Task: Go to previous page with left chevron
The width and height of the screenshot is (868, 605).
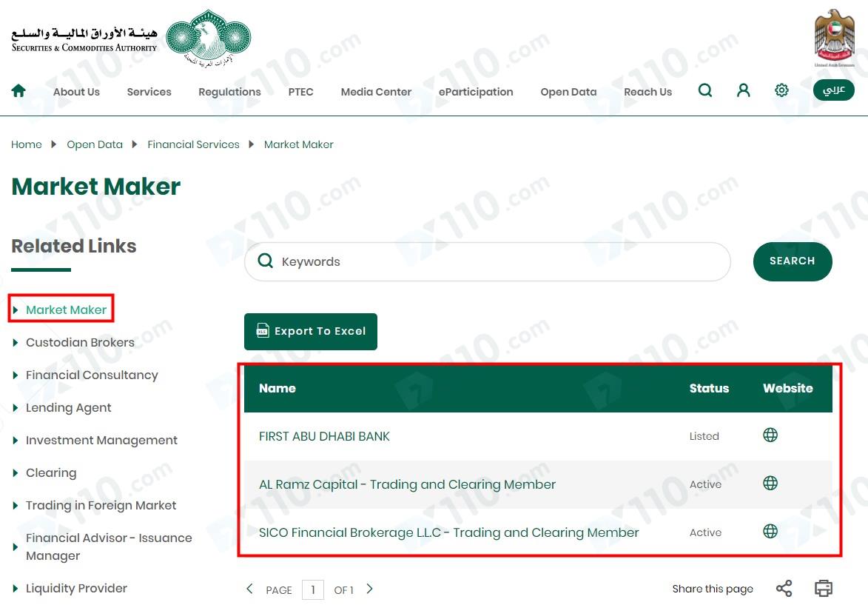Action: (x=249, y=589)
